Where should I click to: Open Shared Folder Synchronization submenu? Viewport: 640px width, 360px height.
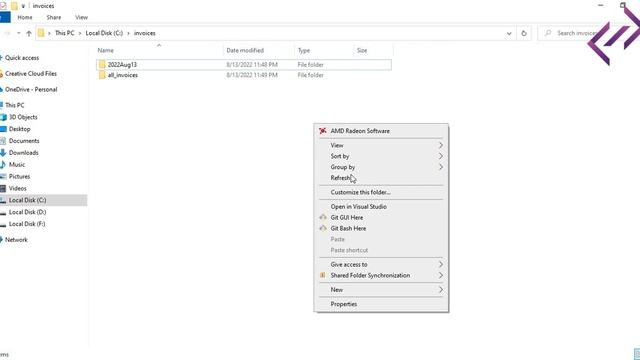pos(381,276)
